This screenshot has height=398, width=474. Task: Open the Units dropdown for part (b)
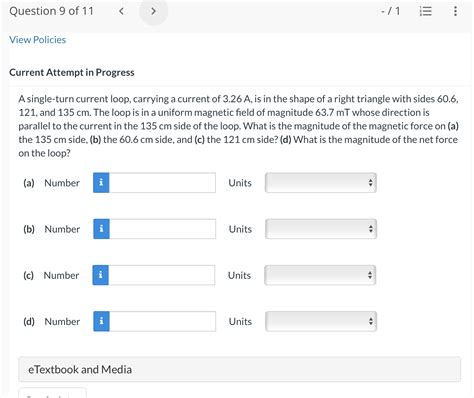(321, 229)
